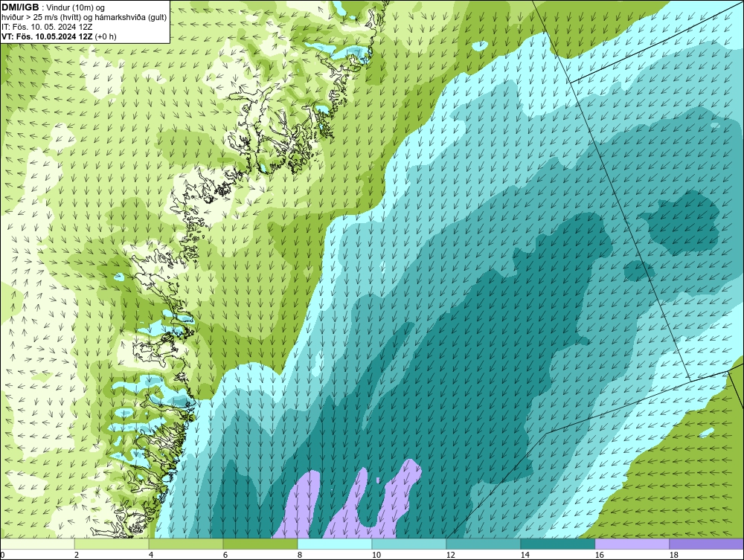Click the 'Vindur (10m) og' label
The height and width of the screenshot is (560, 744).
click(x=77, y=7)
